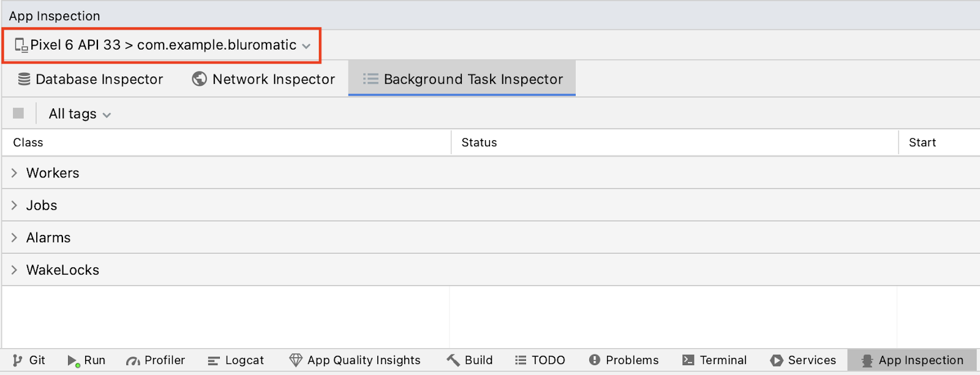
Task: Expand the Alarms group
Action: pos(14,238)
